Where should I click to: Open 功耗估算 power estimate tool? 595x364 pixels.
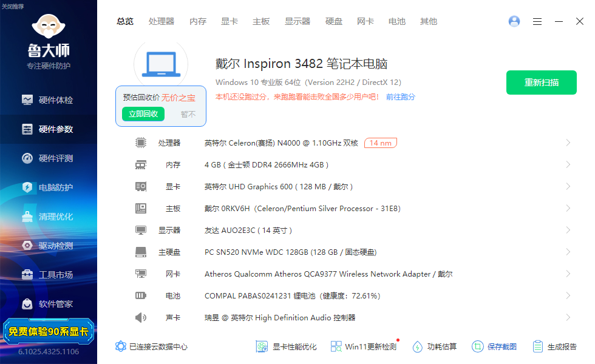(x=435, y=346)
